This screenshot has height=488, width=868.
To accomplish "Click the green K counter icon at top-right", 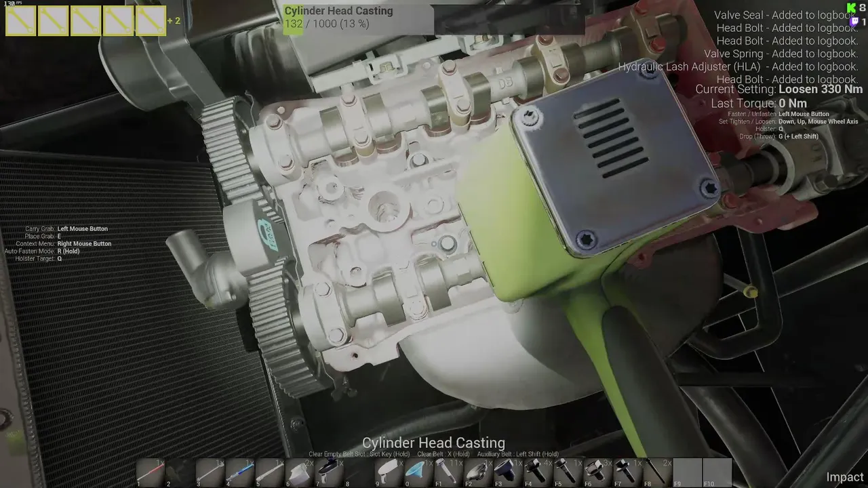I will coord(851,7).
